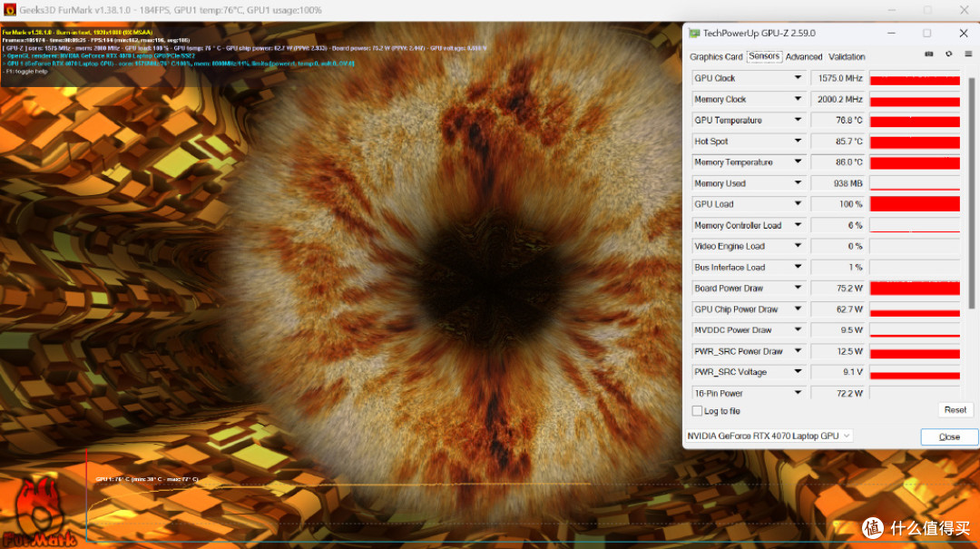Open the Board Power Draw dropdown

point(798,289)
